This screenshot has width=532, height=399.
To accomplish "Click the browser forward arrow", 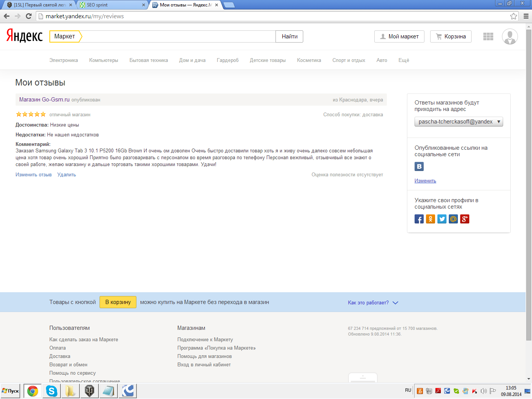I will pyautogui.click(x=17, y=16).
